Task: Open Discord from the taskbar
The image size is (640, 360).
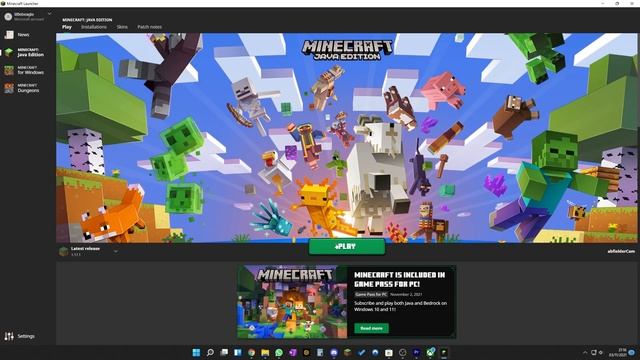Action: click(x=334, y=352)
